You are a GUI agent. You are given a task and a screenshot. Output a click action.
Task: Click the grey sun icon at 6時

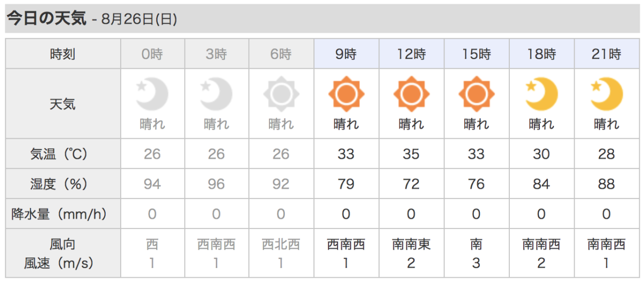point(281,94)
